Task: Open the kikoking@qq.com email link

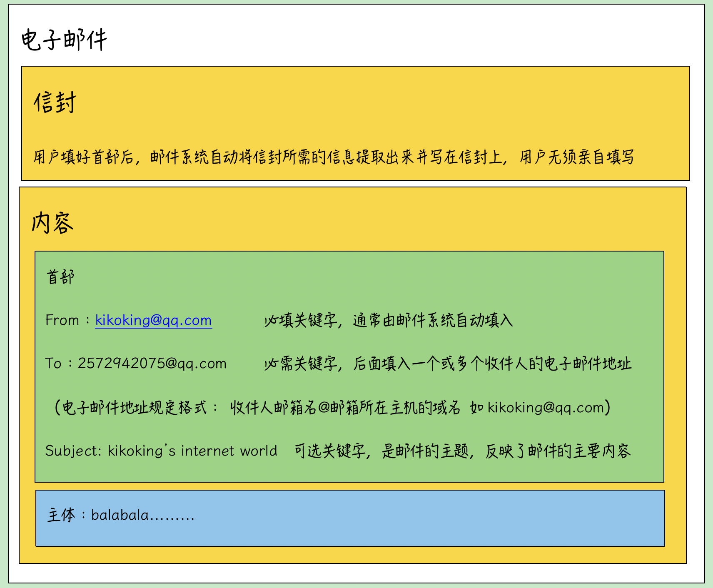Action: point(153,320)
